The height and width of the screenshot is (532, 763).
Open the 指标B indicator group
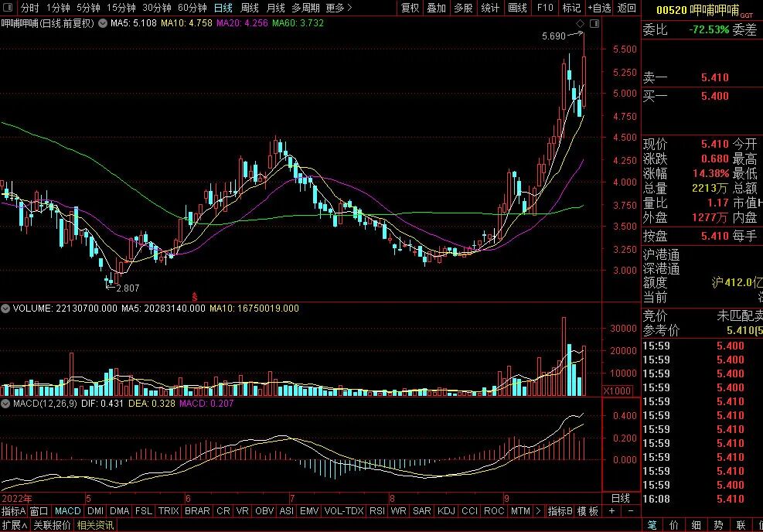(560, 511)
